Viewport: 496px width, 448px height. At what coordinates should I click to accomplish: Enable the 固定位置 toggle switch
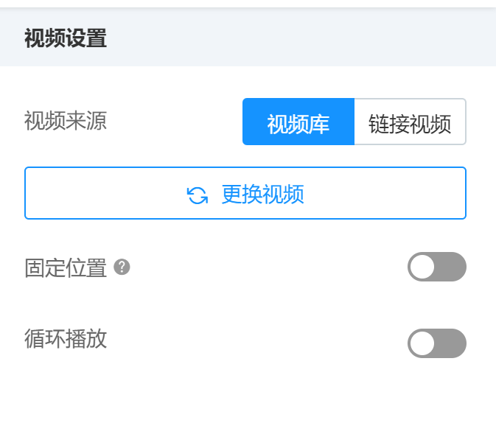[437, 267]
